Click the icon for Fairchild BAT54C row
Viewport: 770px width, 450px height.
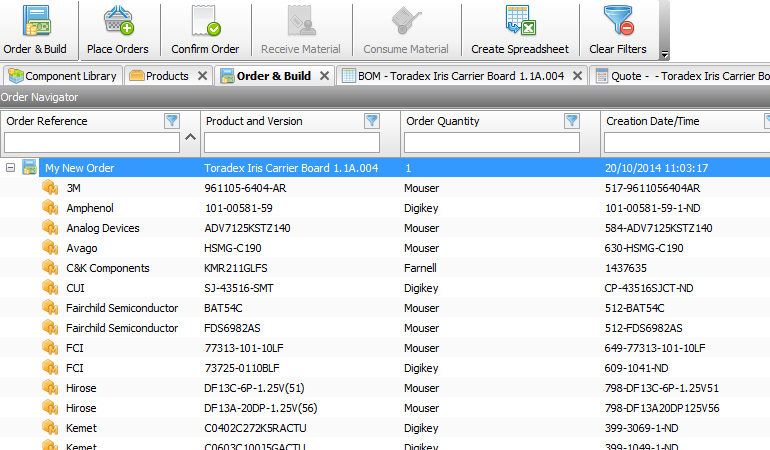(50, 308)
